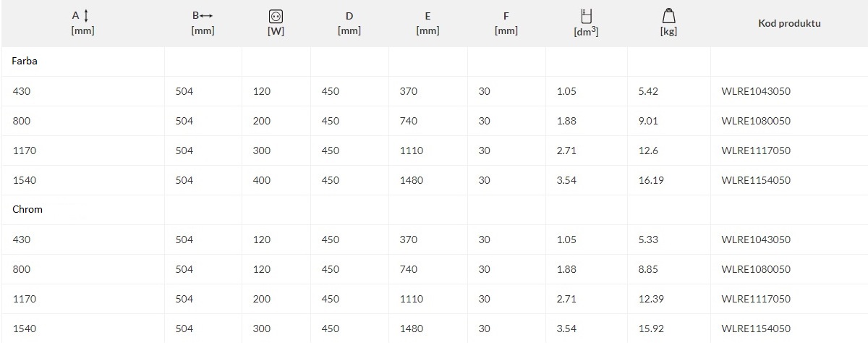Viewport: 868px width, 343px height.
Task: Click the 'F [mm]' column header
Action: point(506,23)
